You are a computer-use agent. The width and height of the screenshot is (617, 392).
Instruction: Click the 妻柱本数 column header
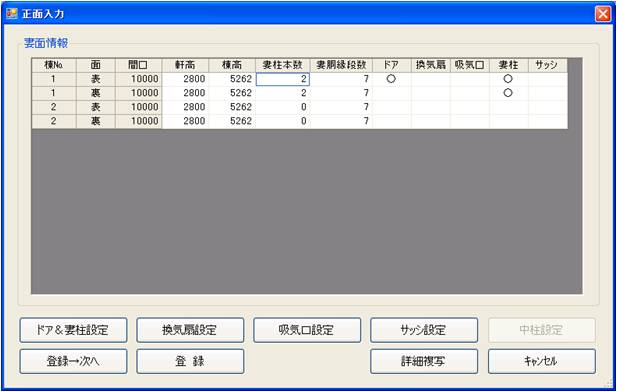283,65
